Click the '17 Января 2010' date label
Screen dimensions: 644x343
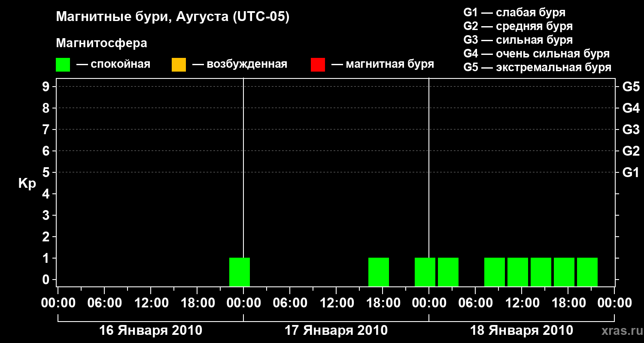pos(336,331)
